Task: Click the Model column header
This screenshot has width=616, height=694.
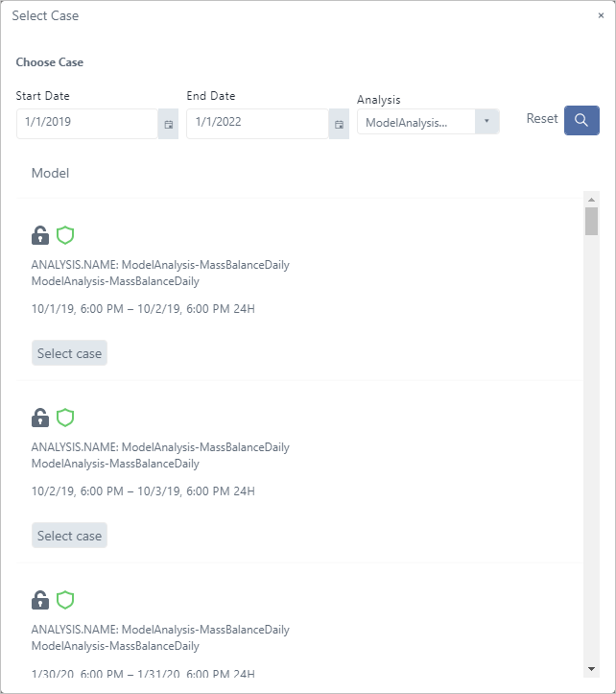Action: 50,174
